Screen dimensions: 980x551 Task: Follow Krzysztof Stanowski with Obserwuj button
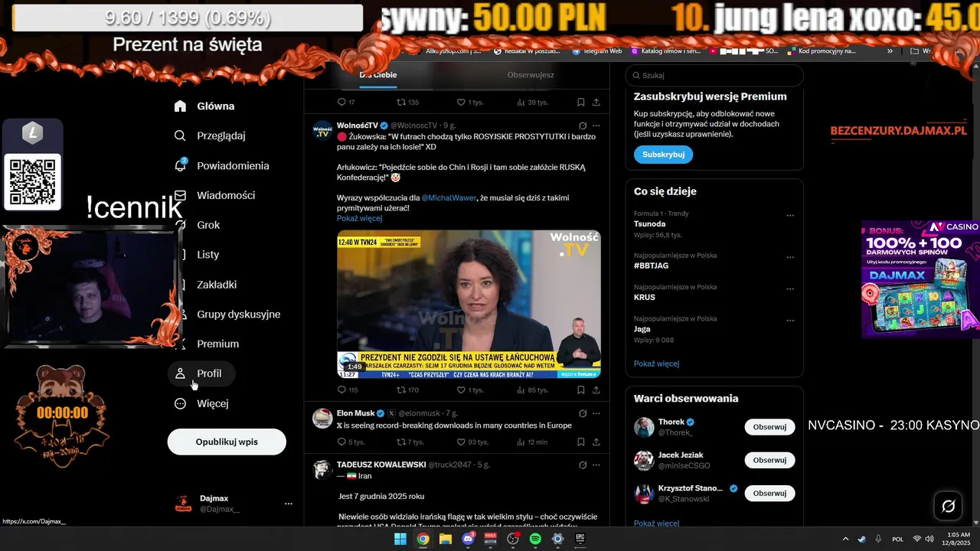pos(769,494)
